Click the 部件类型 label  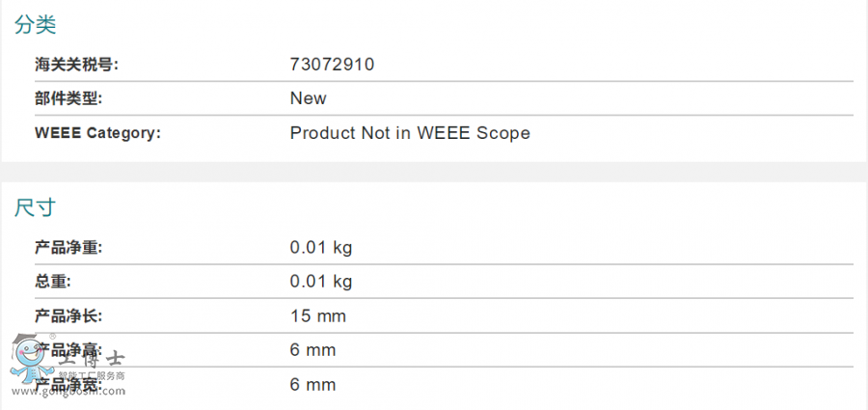pos(68,98)
